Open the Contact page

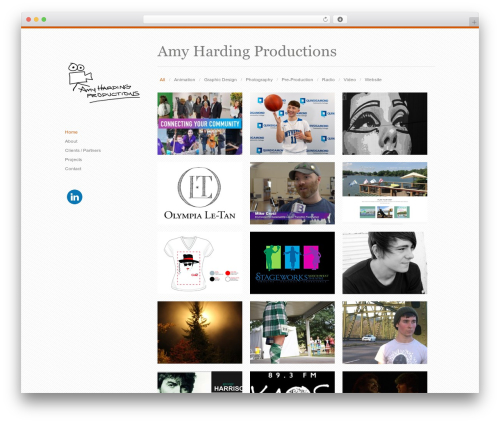pyautogui.click(x=73, y=169)
